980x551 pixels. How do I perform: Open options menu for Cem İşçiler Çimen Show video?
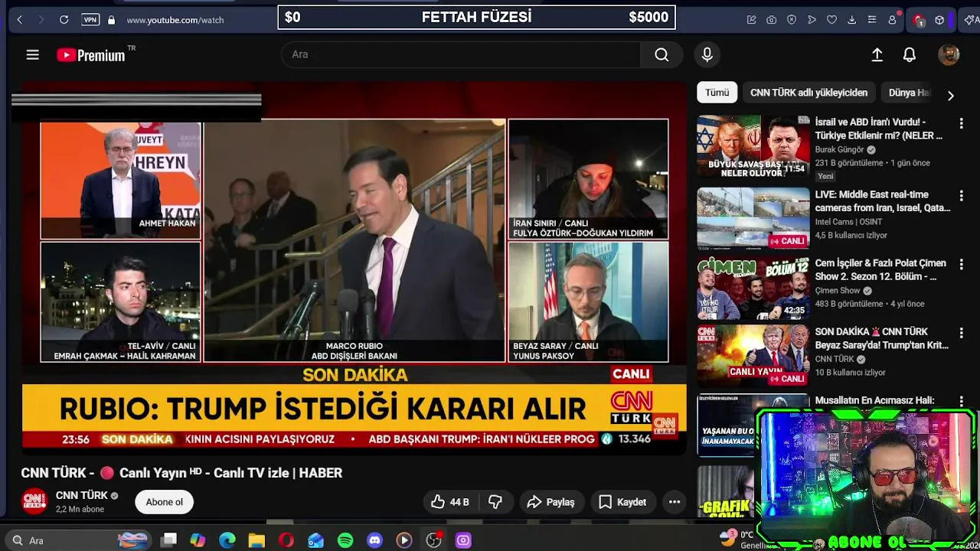pyautogui.click(x=962, y=264)
